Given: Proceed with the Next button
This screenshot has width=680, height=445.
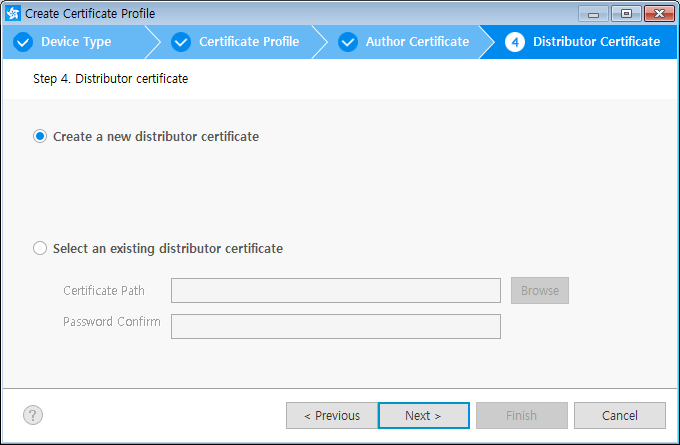Looking at the screenshot, I should click(423, 415).
